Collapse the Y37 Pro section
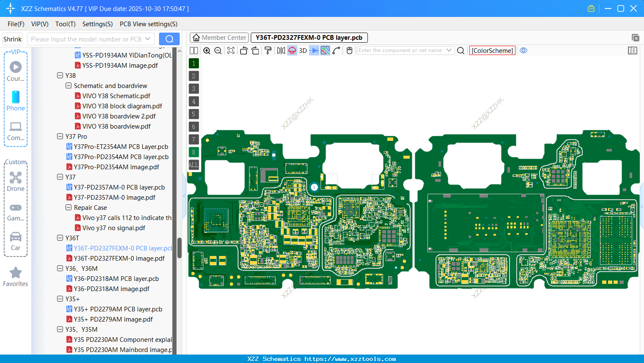Image resolution: width=644 pixels, height=363 pixels. tap(60, 136)
